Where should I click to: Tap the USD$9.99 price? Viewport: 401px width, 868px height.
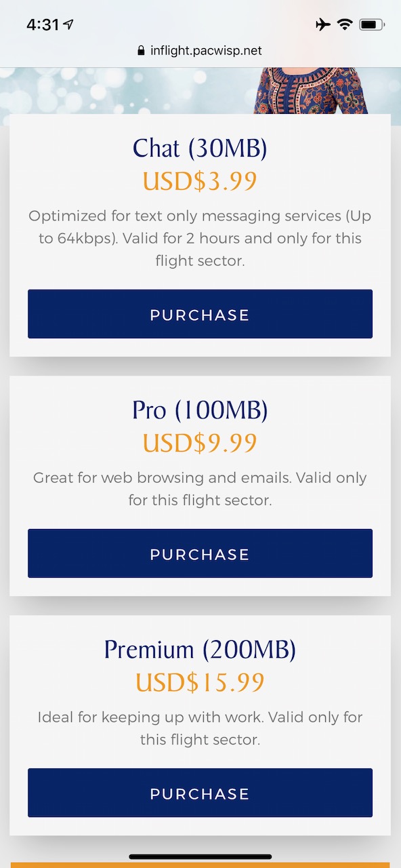200,443
